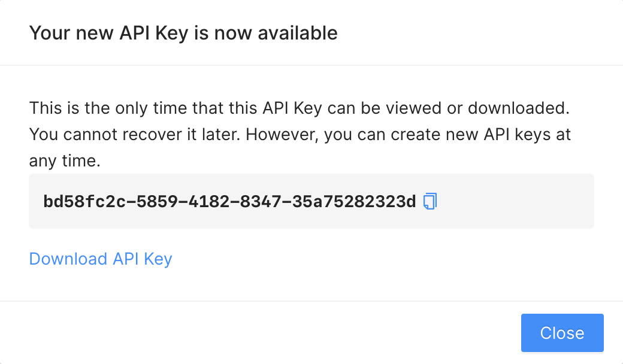Close the API key dialog
This screenshot has width=623, height=364.
coord(562,333)
